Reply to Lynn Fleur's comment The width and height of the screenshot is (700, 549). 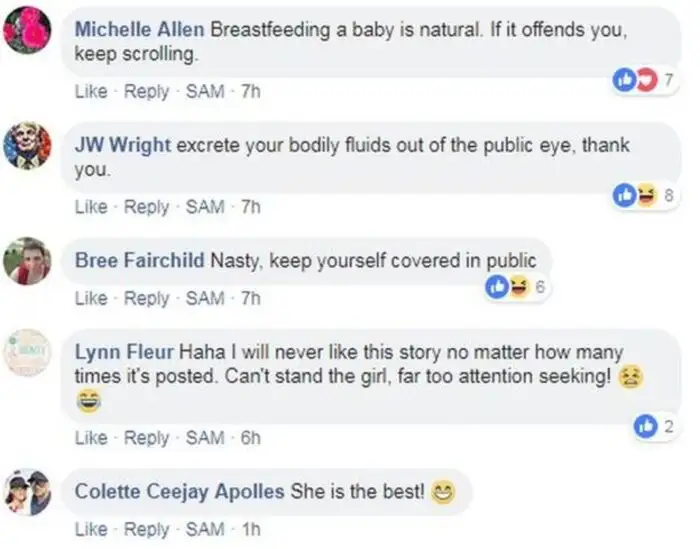146,437
